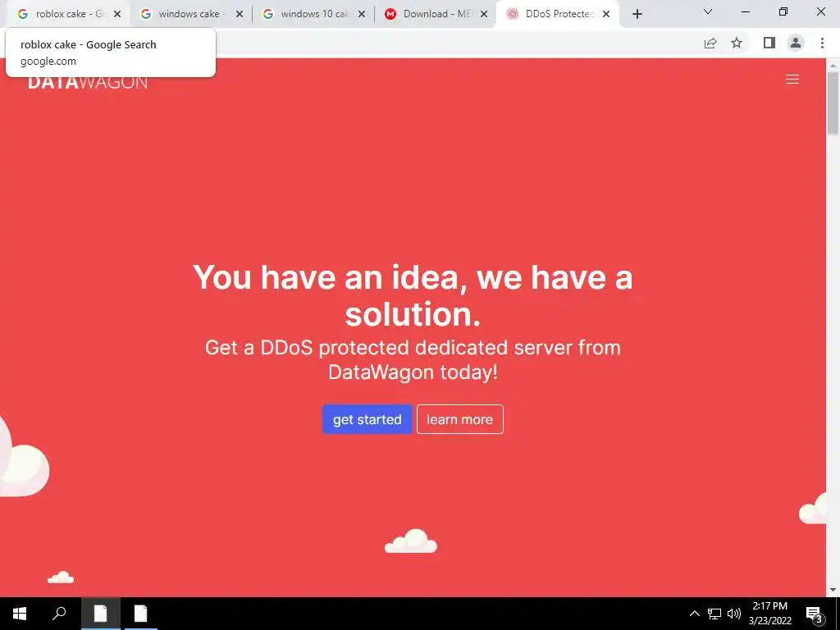Close the windows 10 cake tab
This screenshot has width=840, height=630.
(x=362, y=15)
